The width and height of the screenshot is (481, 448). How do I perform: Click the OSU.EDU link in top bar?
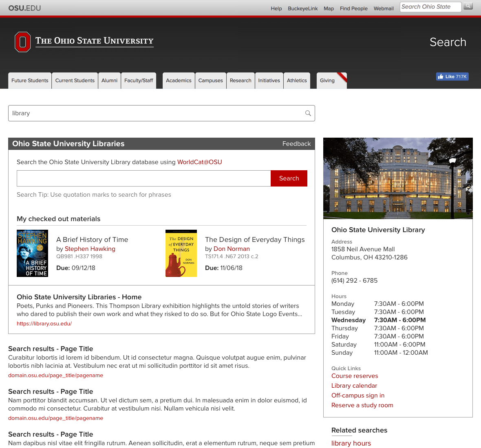pyautogui.click(x=24, y=8)
